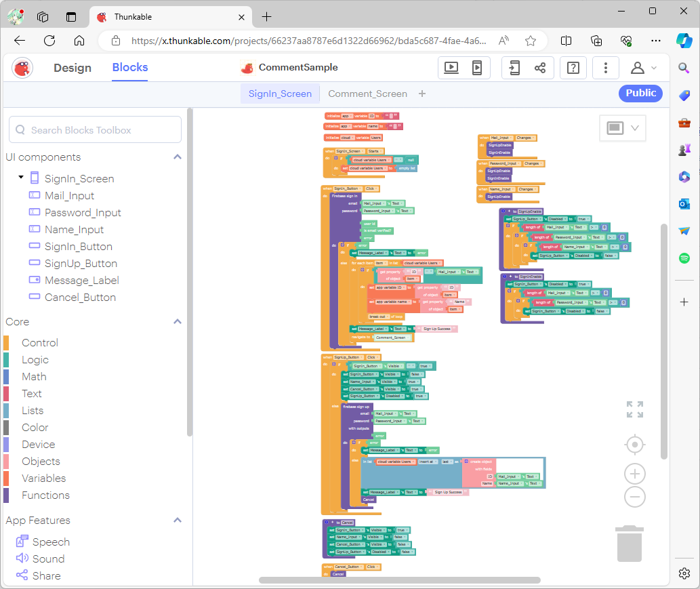Open the Functions blocks category
700x589 pixels.
pos(45,495)
